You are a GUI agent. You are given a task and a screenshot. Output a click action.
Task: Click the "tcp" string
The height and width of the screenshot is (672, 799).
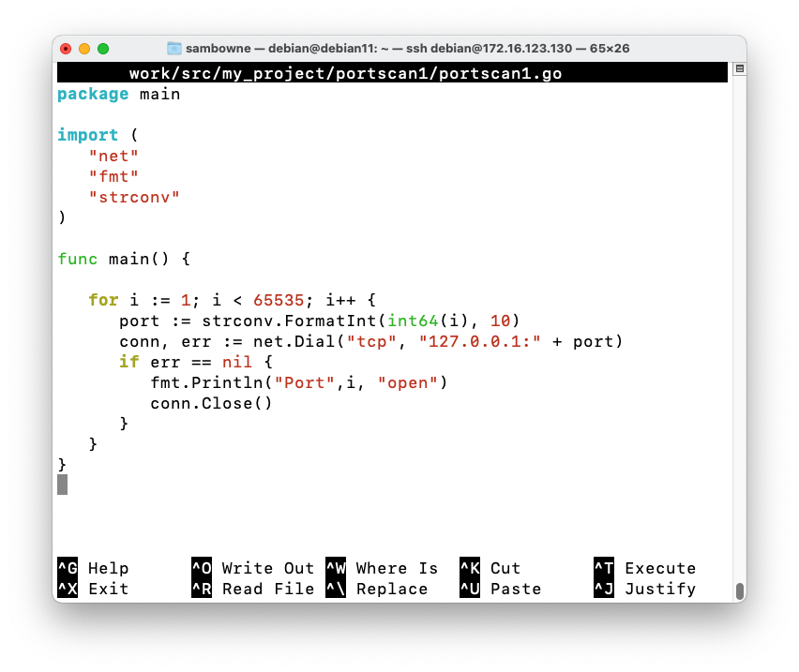pyautogui.click(x=371, y=341)
